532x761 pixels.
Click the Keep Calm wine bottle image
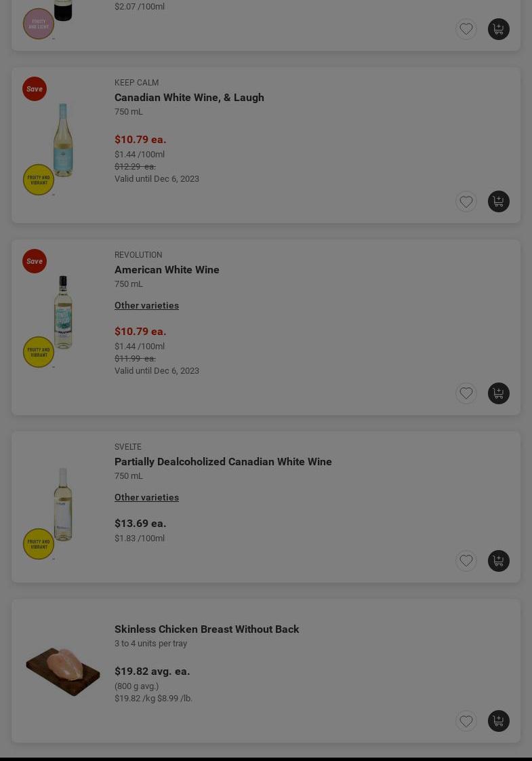click(x=63, y=140)
